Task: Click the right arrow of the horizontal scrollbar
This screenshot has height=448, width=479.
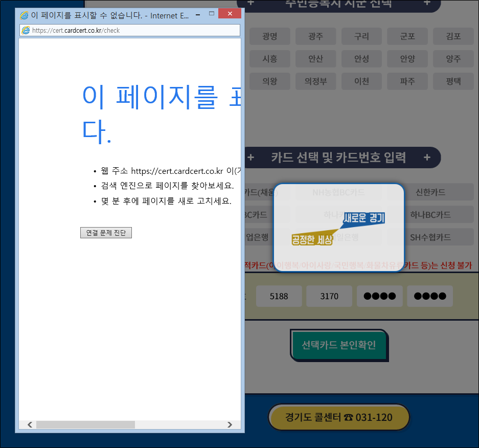Action: pyautogui.click(x=230, y=424)
